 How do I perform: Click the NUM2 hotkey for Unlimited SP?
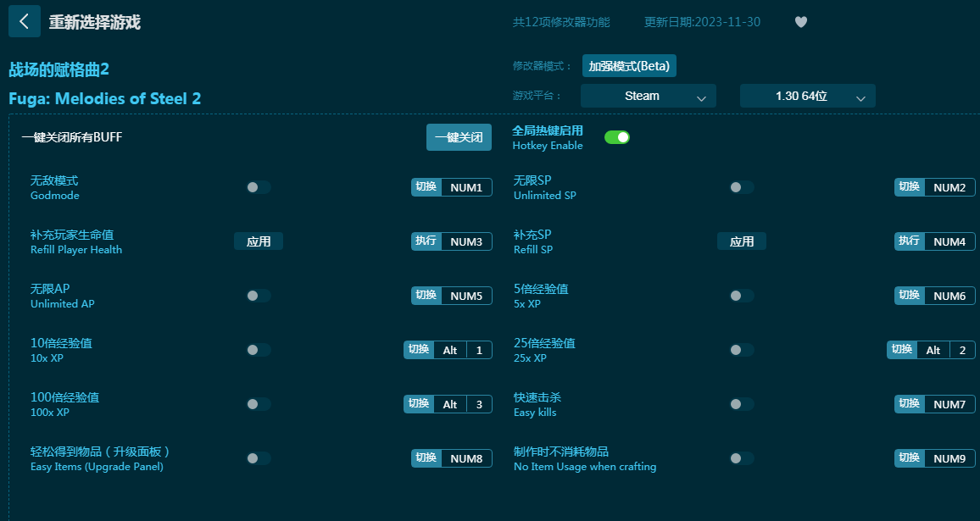(x=949, y=187)
